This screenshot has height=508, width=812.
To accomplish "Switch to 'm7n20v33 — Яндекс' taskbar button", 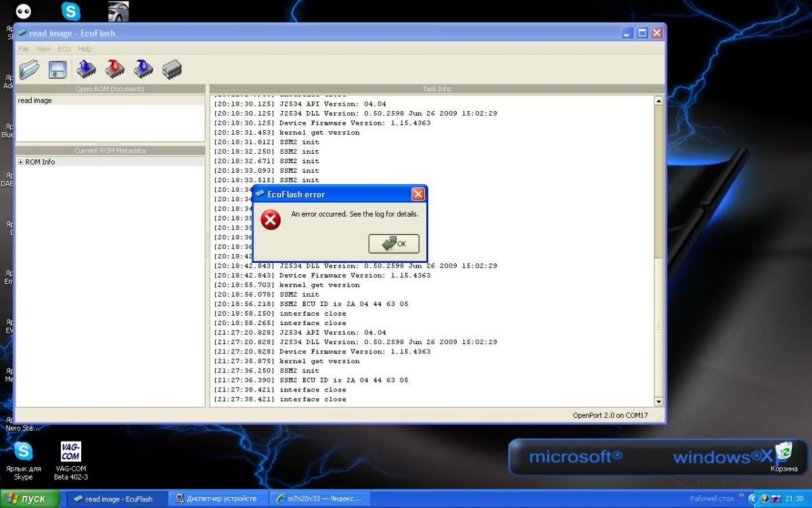I will pyautogui.click(x=319, y=499).
